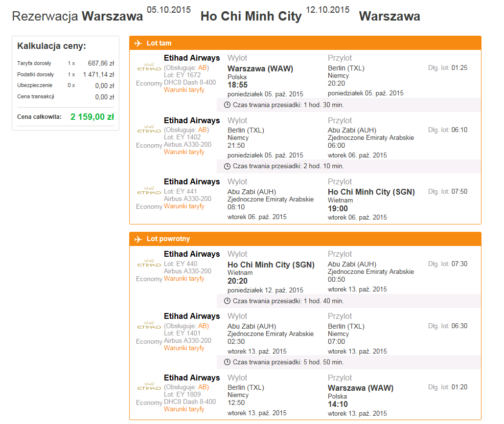The height and width of the screenshot is (424, 504).
Task: Click final arrival time 14:10
Action: [x=338, y=404]
